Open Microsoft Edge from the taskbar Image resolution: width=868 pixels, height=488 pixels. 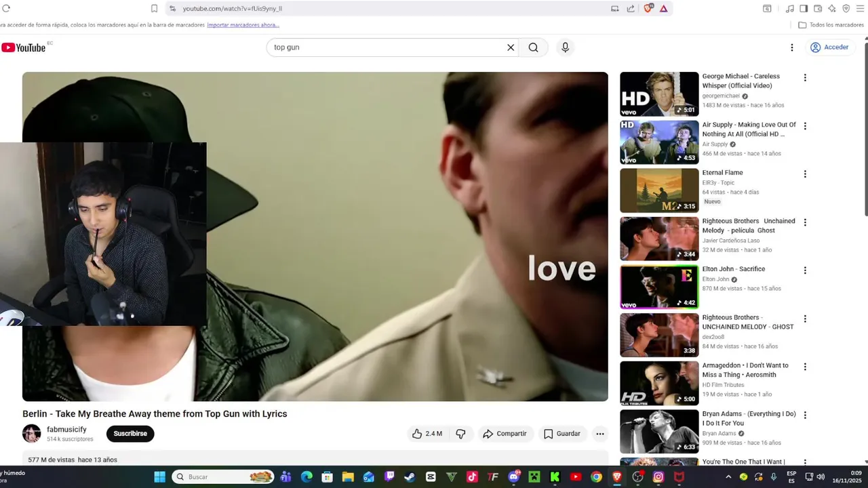coord(307,477)
